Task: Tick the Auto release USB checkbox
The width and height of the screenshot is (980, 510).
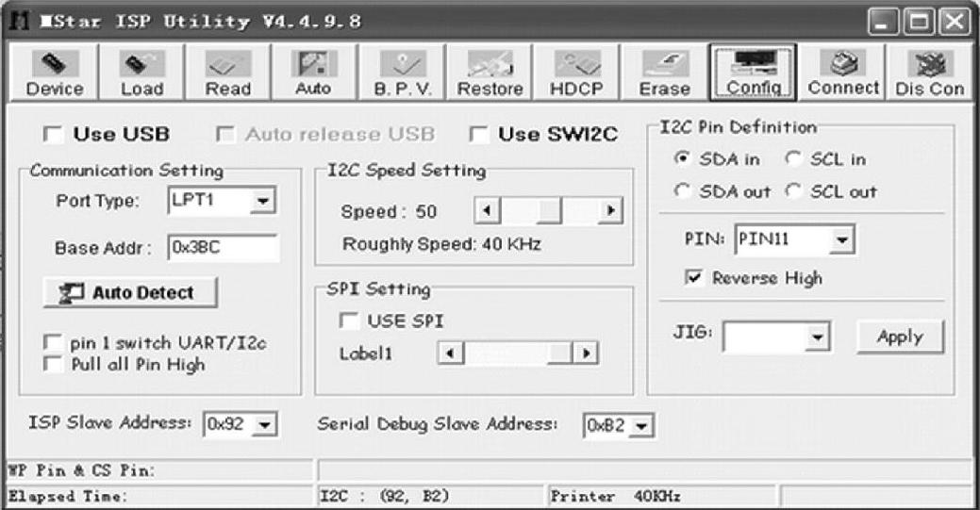Action: [x=225, y=135]
